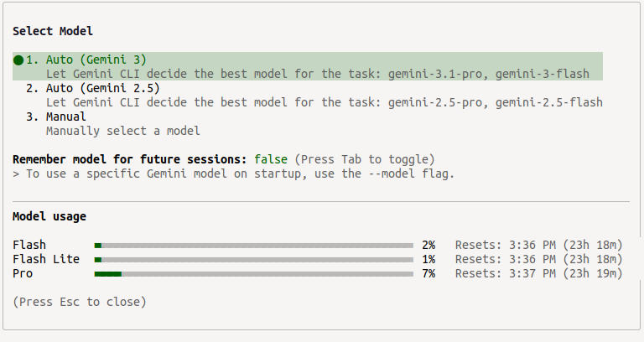Click the Pro reset time 3:37 PM

[532, 273]
